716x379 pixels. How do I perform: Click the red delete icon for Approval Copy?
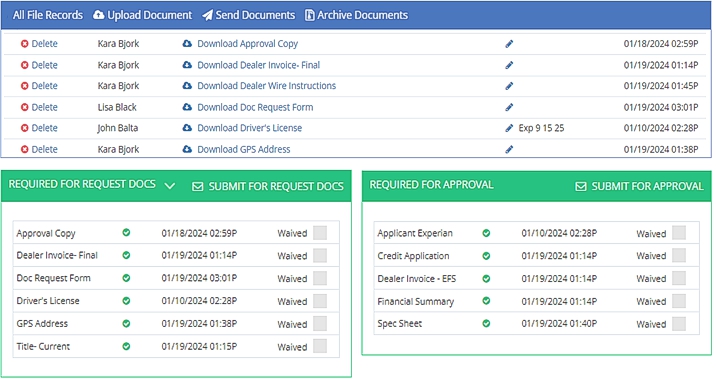pos(25,44)
